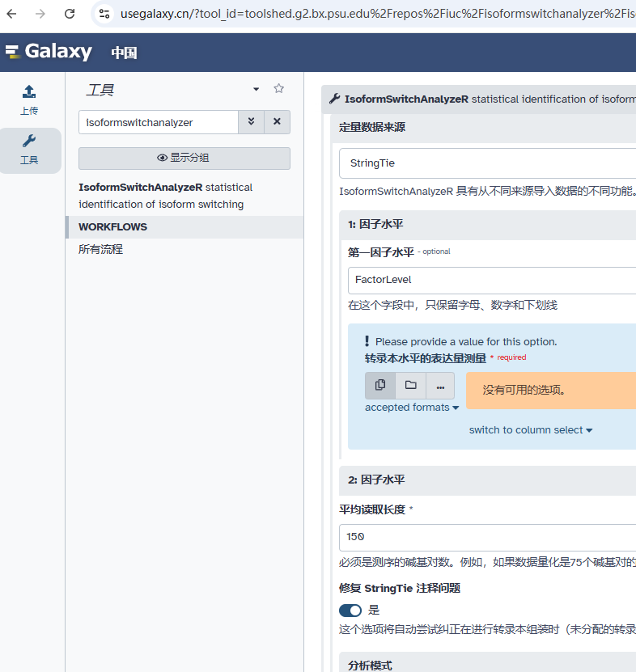Click the 平均读取长度 label
The height and width of the screenshot is (672, 636).
coord(372,509)
